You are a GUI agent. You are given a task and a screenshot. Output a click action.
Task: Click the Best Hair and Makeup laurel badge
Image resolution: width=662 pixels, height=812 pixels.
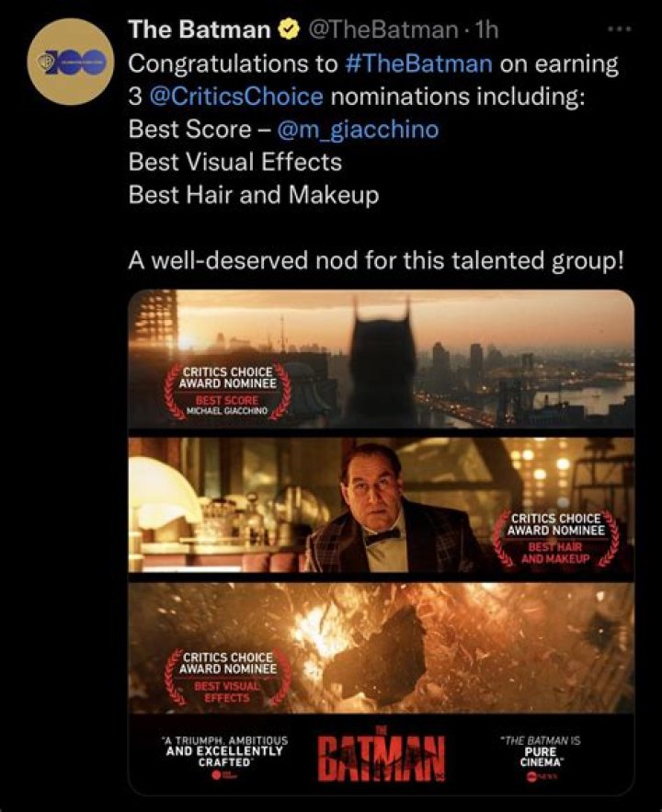pyautogui.click(x=555, y=539)
